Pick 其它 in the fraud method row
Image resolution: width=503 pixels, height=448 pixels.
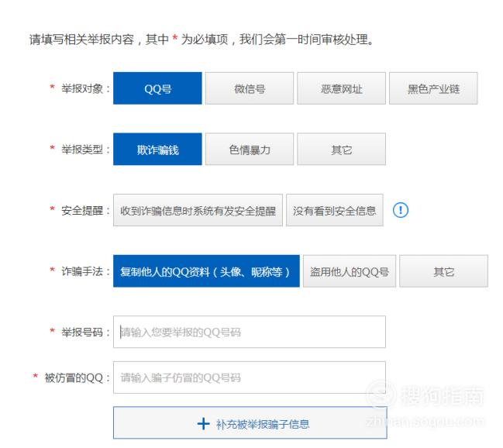[443, 271]
